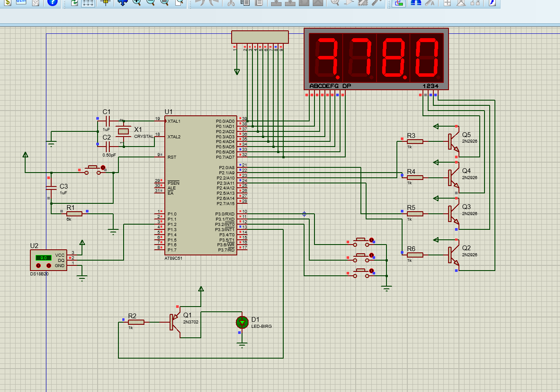Select capacitor C1 symbol

[108, 121]
